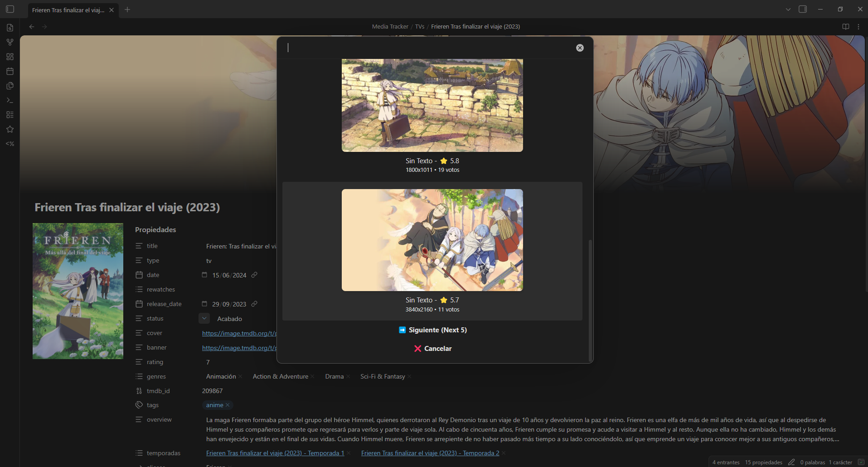The width and height of the screenshot is (868, 467).
Task: Remove the anime tag
Action: point(228,405)
